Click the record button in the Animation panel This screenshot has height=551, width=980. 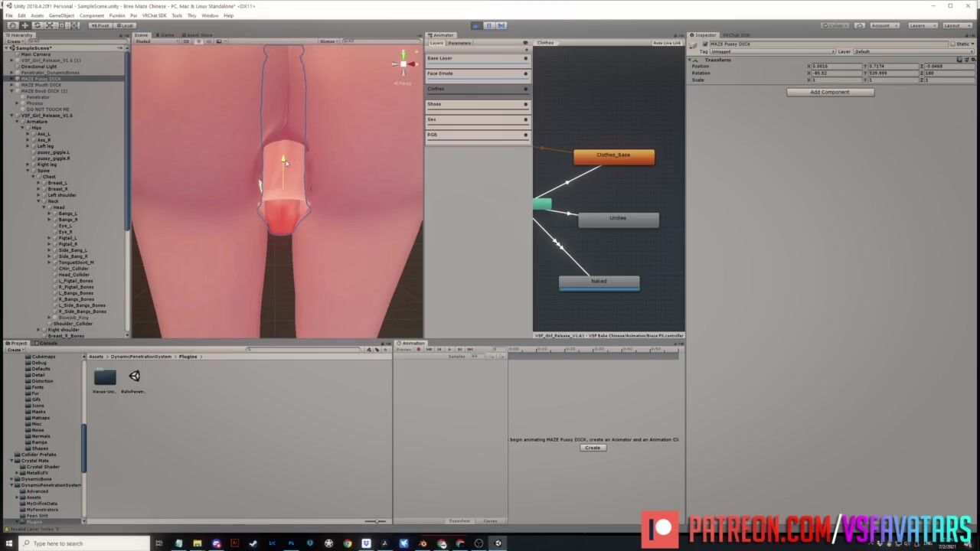[419, 350]
